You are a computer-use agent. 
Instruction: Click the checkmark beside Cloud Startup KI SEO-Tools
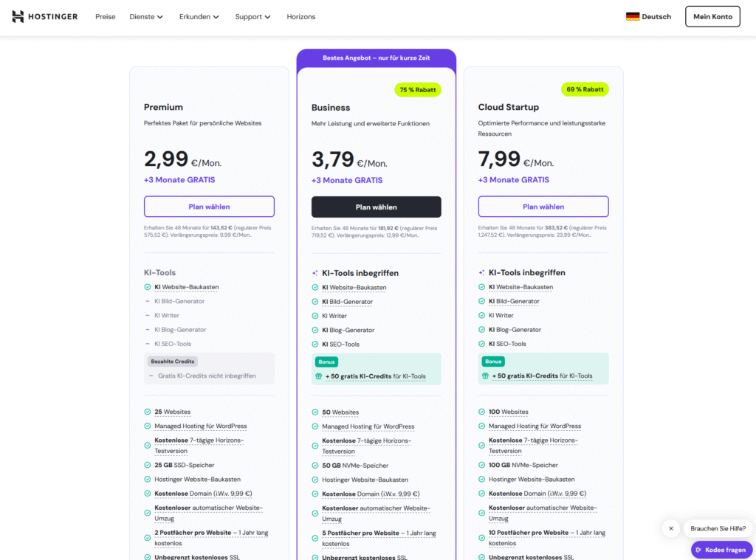(481, 344)
